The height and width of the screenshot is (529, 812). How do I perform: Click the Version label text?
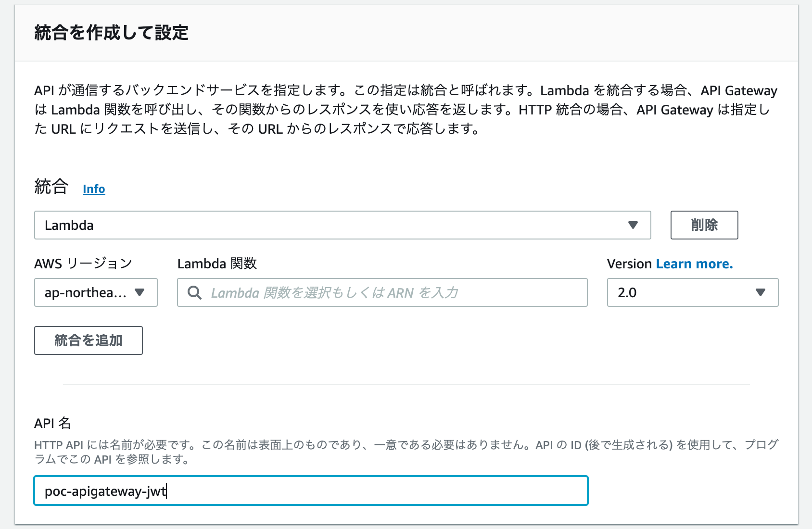[629, 264]
